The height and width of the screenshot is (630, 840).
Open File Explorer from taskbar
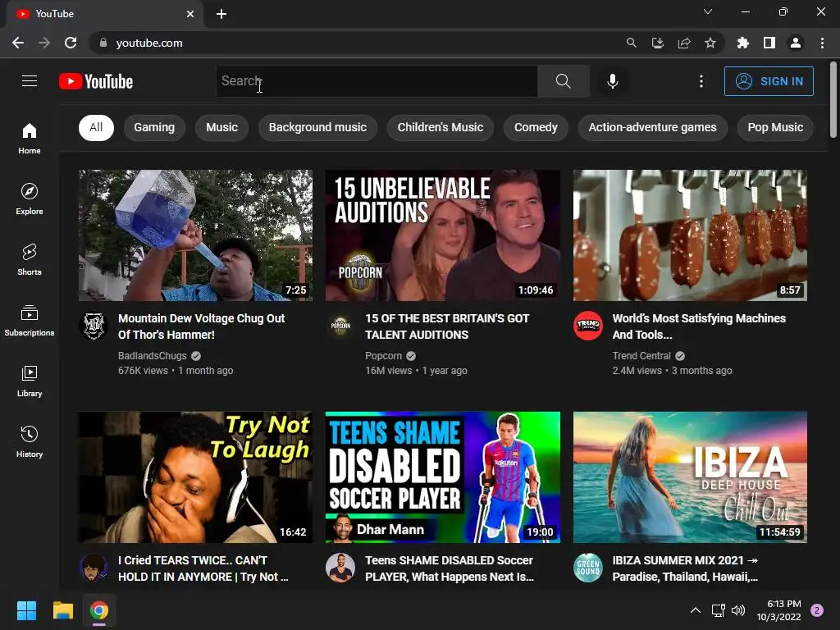point(62,610)
